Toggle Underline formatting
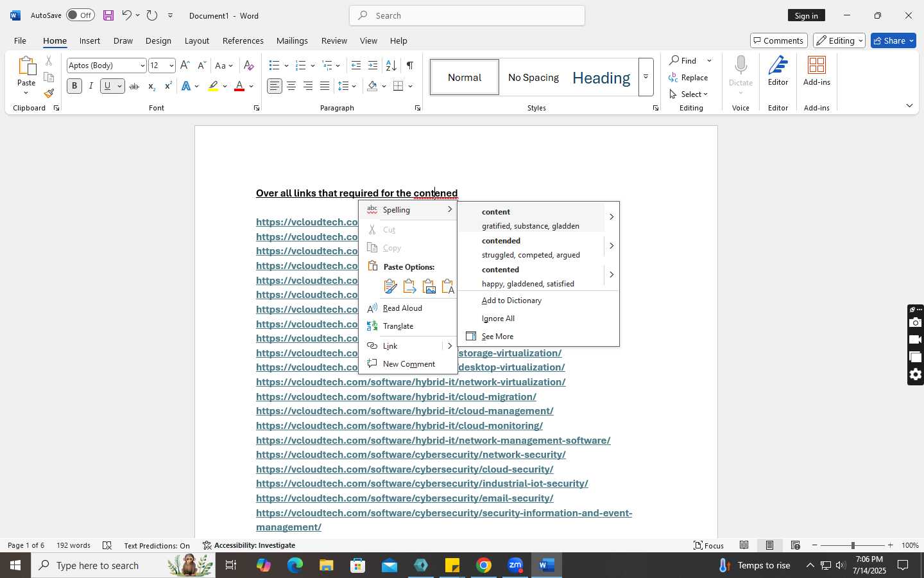The height and width of the screenshot is (578, 924). tap(107, 86)
